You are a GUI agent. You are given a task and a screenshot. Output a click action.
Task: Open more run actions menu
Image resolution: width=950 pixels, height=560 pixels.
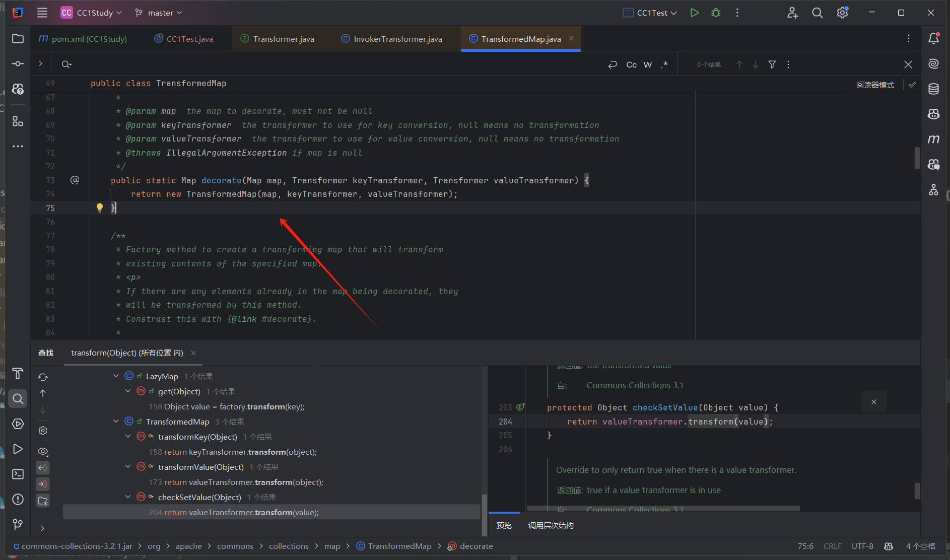click(x=737, y=13)
